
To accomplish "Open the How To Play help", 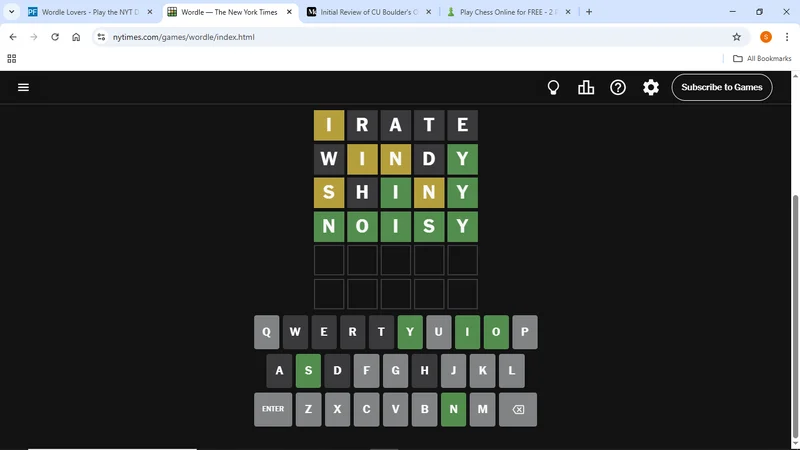I will click(x=618, y=87).
